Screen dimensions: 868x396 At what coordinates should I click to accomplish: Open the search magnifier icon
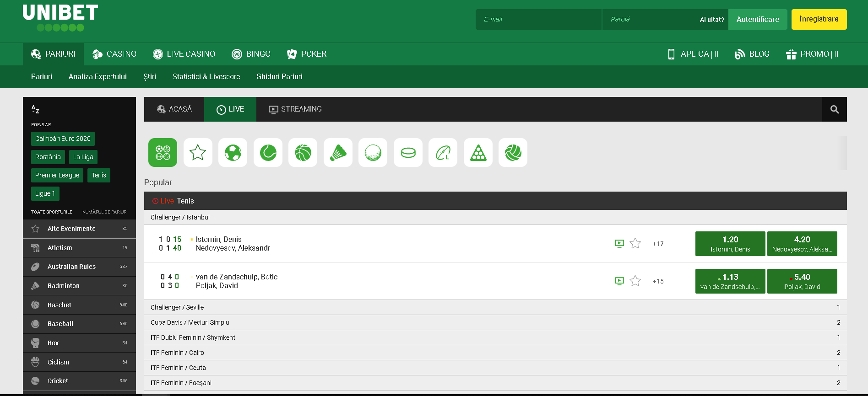(x=834, y=109)
